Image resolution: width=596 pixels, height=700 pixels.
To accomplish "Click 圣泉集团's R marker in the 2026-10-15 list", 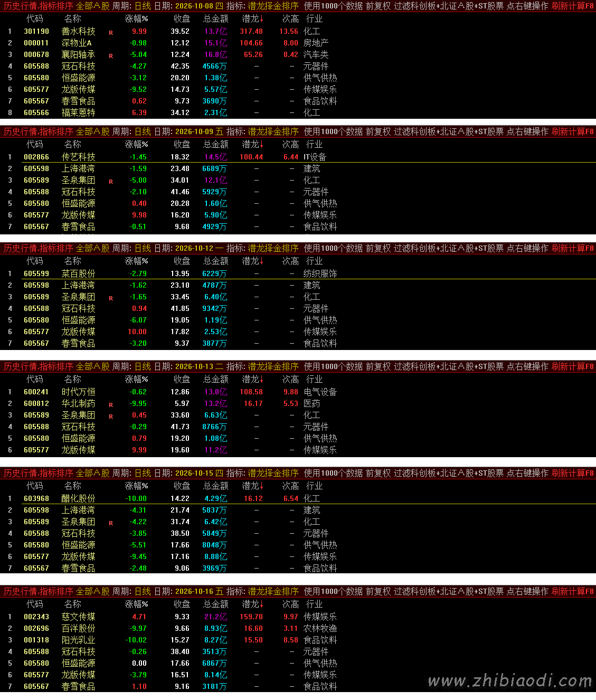I will 111,523.
